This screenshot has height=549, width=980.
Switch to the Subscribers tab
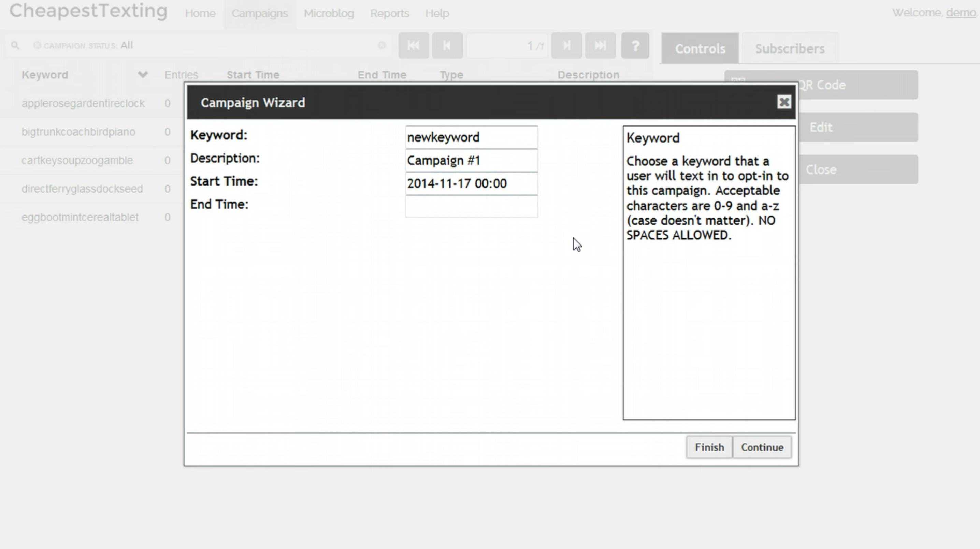tap(789, 49)
